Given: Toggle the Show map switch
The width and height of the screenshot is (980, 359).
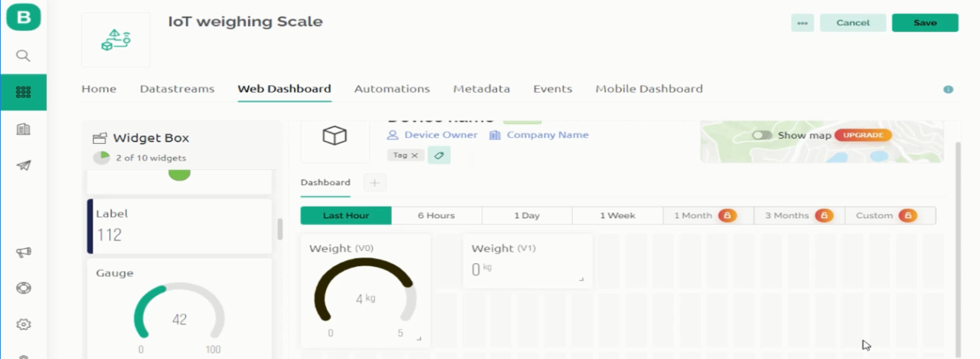Looking at the screenshot, I should pyautogui.click(x=762, y=135).
